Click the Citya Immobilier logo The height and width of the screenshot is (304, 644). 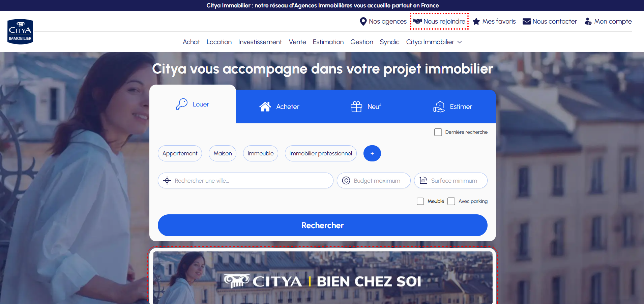pyautogui.click(x=20, y=31)
